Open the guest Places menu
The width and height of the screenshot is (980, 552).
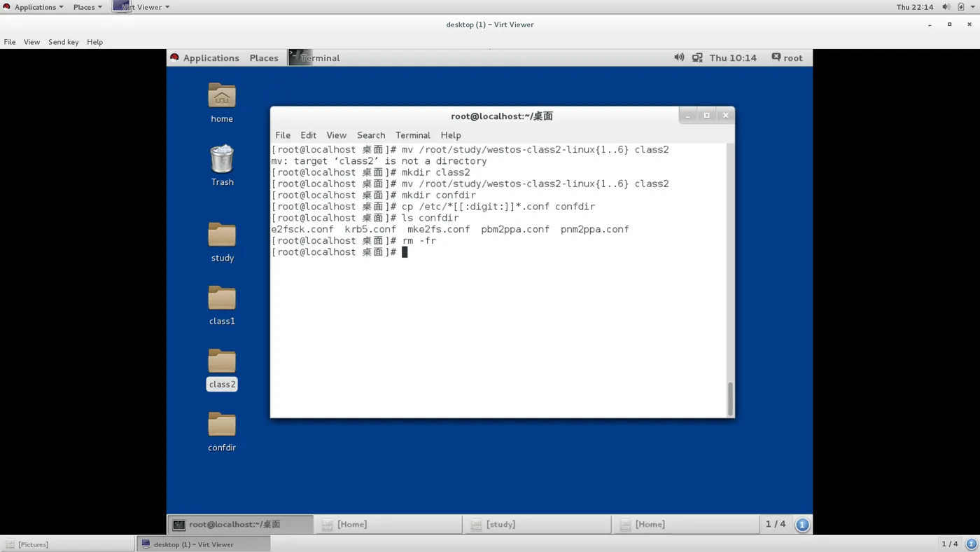pos(264,57)
